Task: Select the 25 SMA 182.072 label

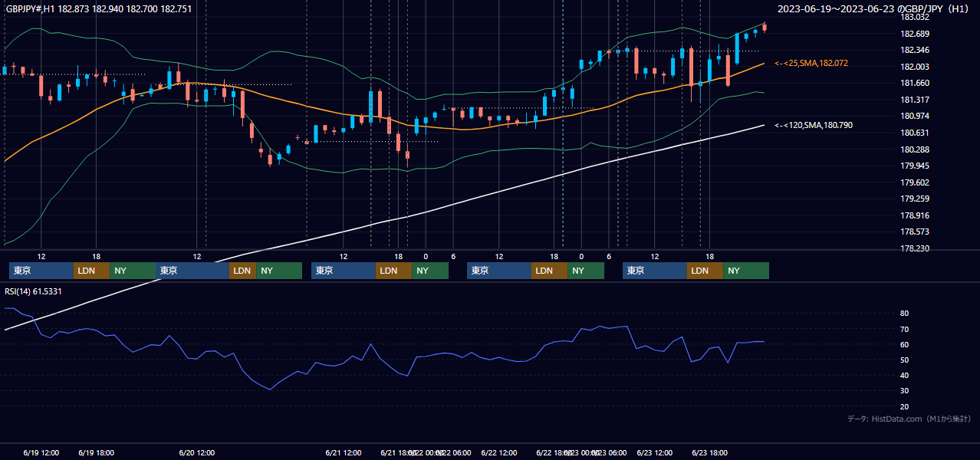Action: click(811, 63)
